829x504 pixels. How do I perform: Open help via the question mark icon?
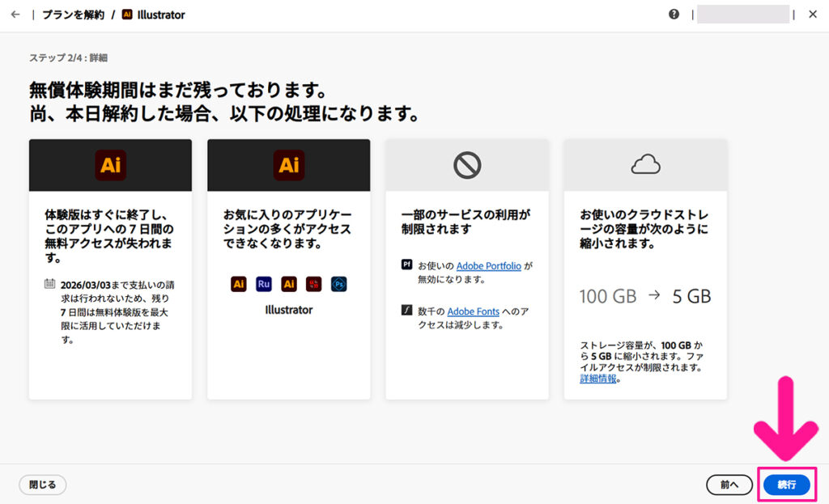pos(674,15)
